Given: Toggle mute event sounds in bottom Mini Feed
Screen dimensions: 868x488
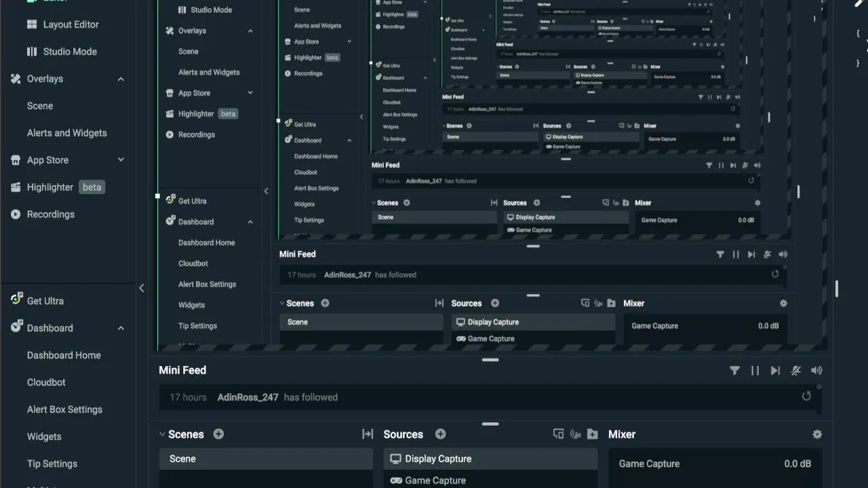Looking at the screenshot, I should pyautogui.click(x=796, y=371).
